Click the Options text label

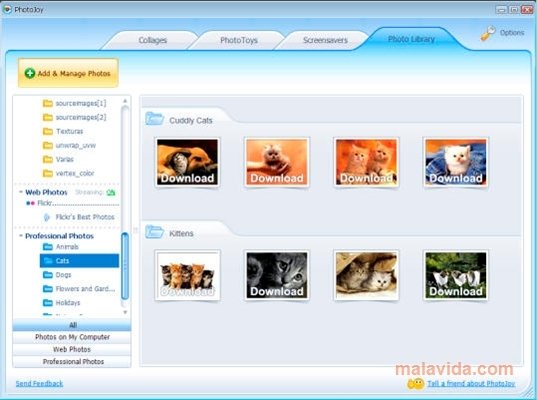click(x=512, y=33)
